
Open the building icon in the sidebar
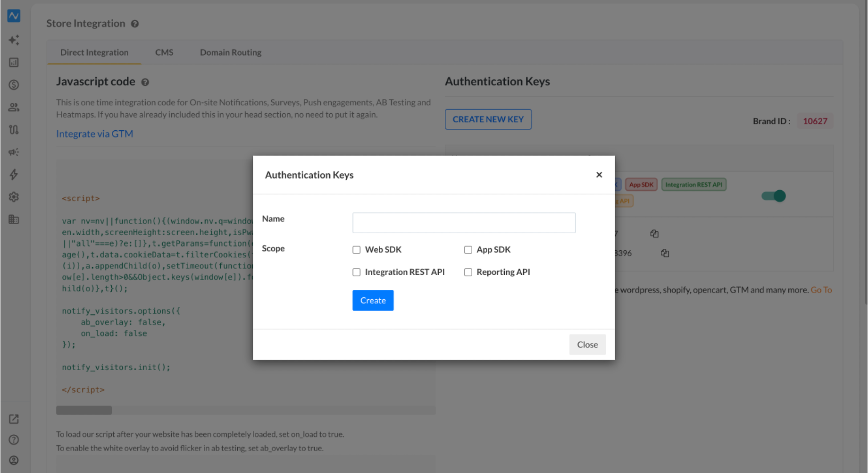(14, 219)
